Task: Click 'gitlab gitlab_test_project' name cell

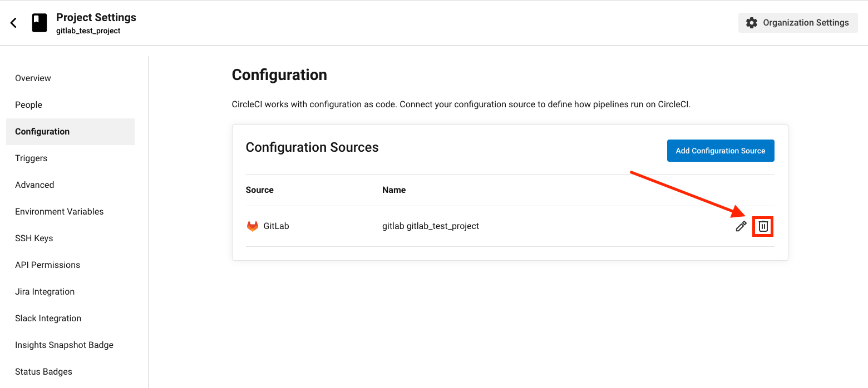Action: [x=431, y=226]
